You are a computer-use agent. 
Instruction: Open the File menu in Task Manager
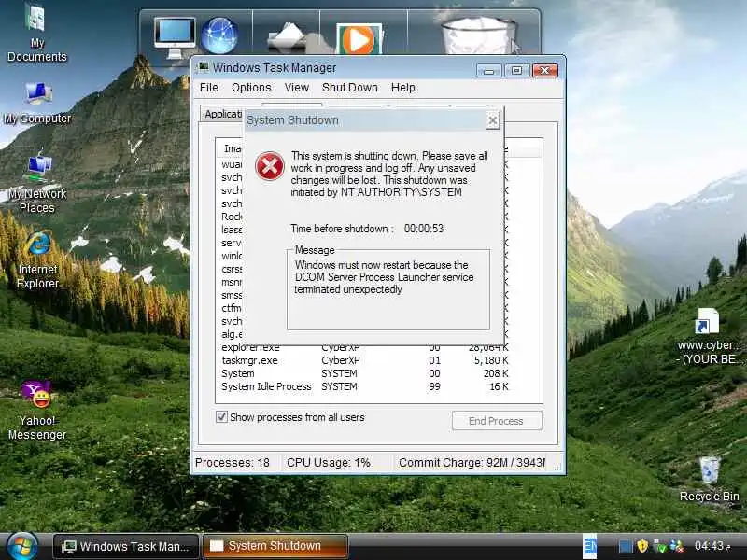[x=208, y=88]
